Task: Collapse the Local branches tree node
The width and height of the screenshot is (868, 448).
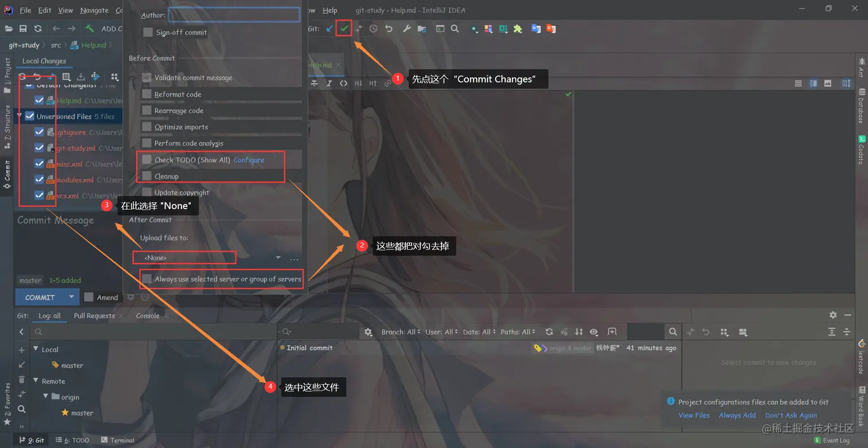Action: click(x=36, y=349)
